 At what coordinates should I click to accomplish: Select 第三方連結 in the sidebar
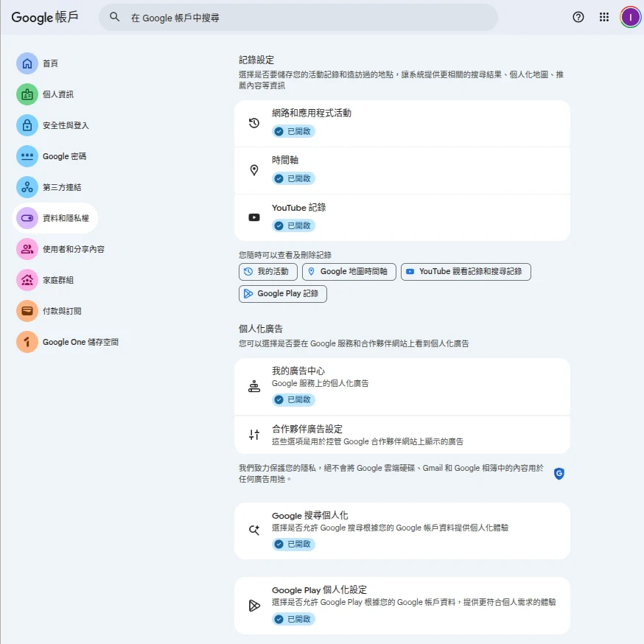61,187
